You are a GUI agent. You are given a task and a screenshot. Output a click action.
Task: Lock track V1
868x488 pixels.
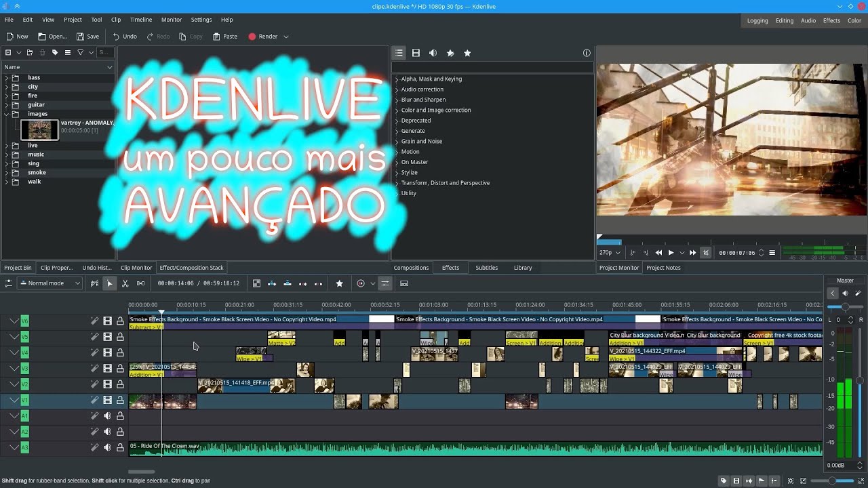(x=120, y=400)
